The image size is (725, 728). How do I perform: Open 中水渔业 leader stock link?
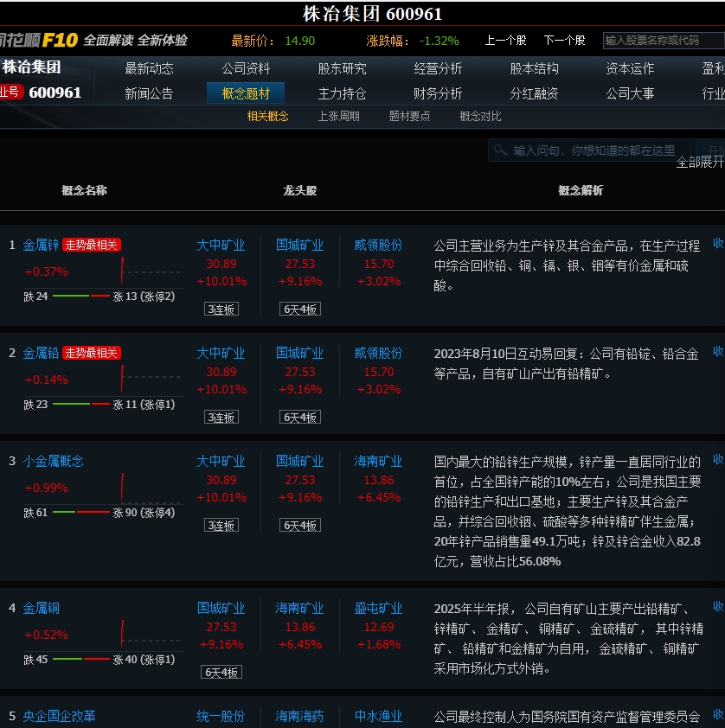[379, 716]
